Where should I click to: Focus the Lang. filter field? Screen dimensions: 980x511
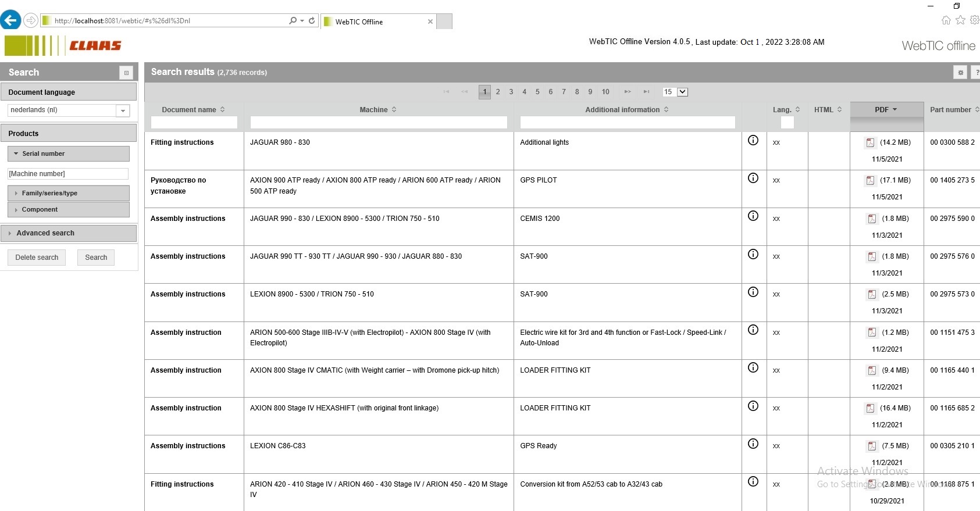(x=787, y=122)
